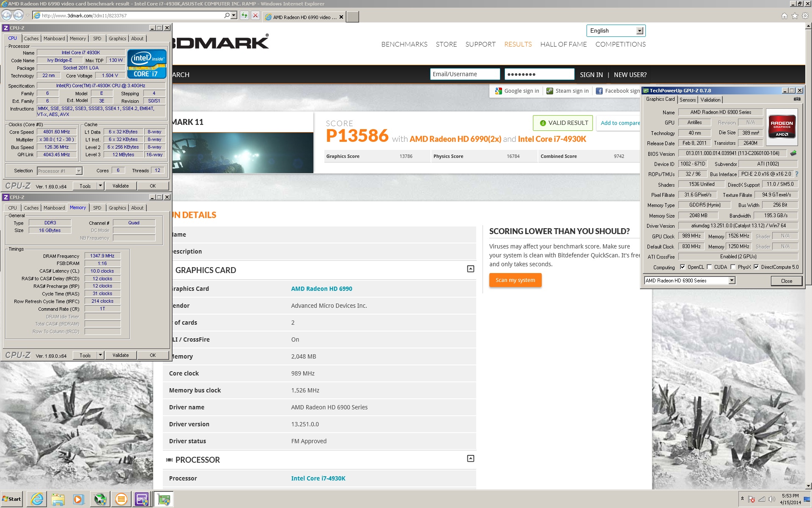
Task: Switch to Mainboard tab in upper CPU-Z
Action: click(x=54, y=39)
